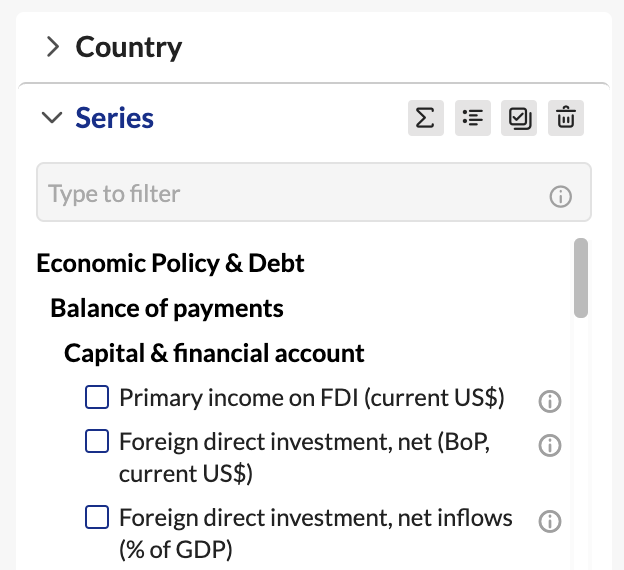Select all series with the checkmark icon
Viewport: 624px width, 570px height.
519,118
